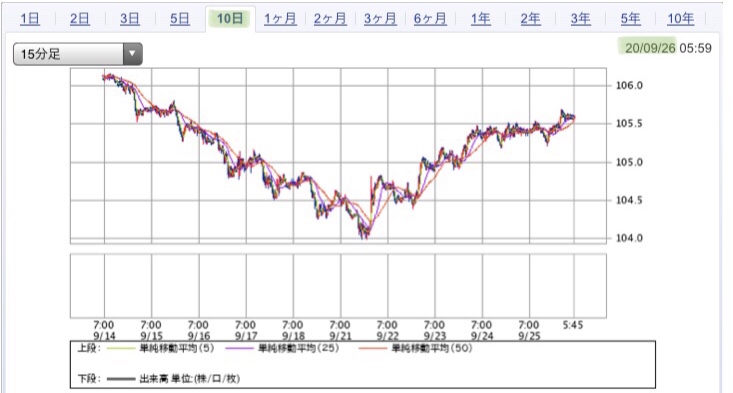Click the 05:59 timestamp text
This screenshot has width=733, height=393.
[696, 48]
